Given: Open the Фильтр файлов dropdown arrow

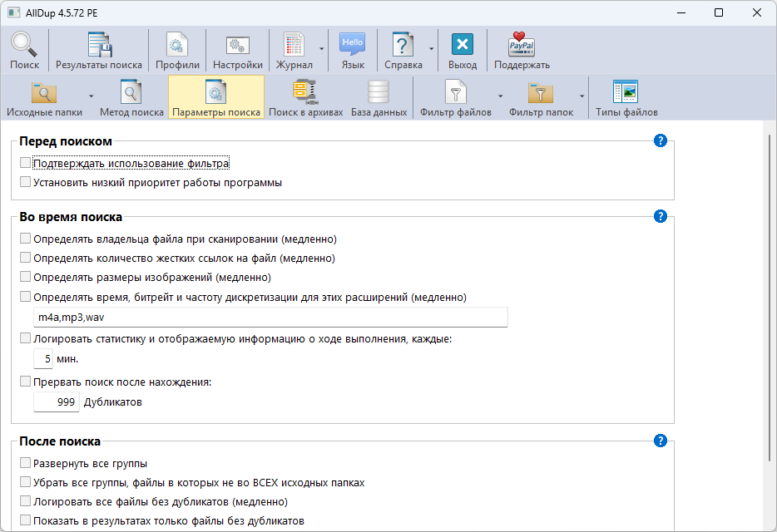Looking at the screenshot, I should [x=500, y=96].
